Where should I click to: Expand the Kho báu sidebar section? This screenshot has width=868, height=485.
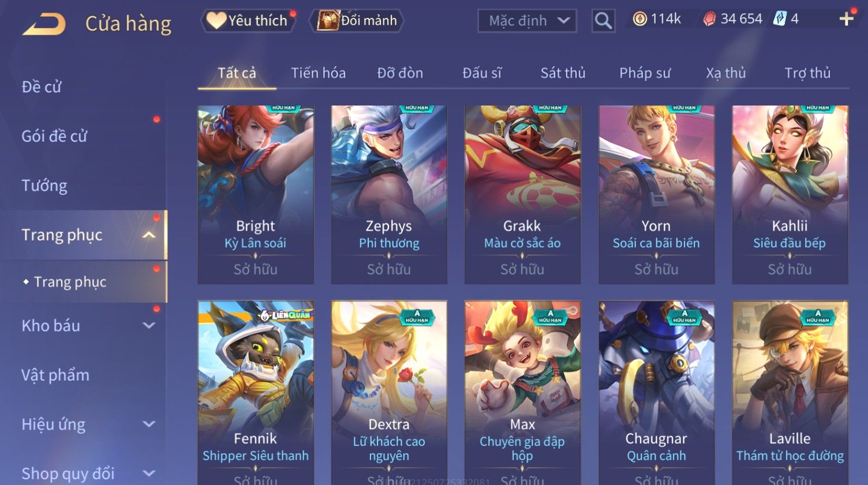point(149,325)
